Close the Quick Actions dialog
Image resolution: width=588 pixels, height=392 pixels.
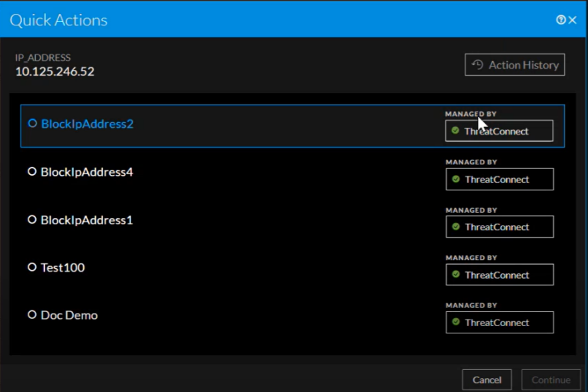pyautogui.click(x=573, y=20)
